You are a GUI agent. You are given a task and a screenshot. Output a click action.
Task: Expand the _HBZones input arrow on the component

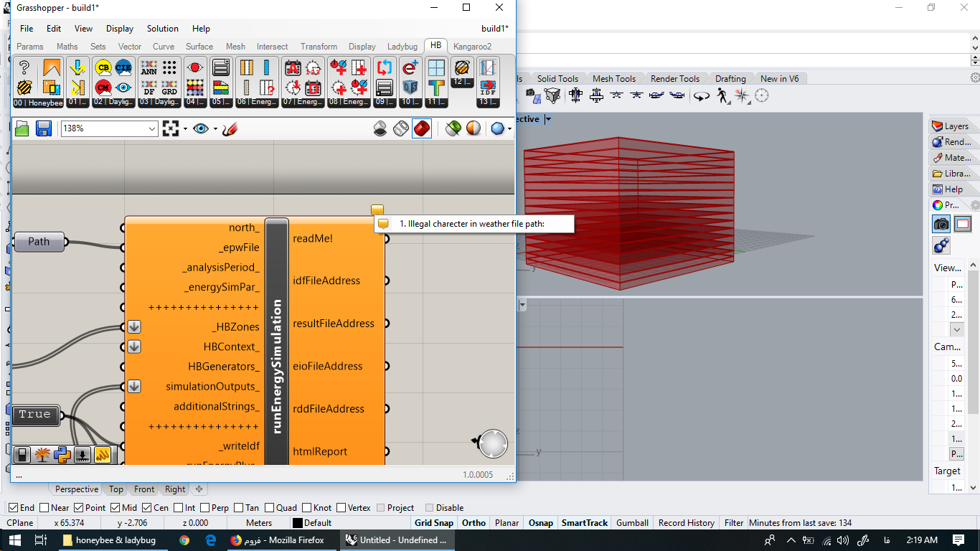[134, 327]
